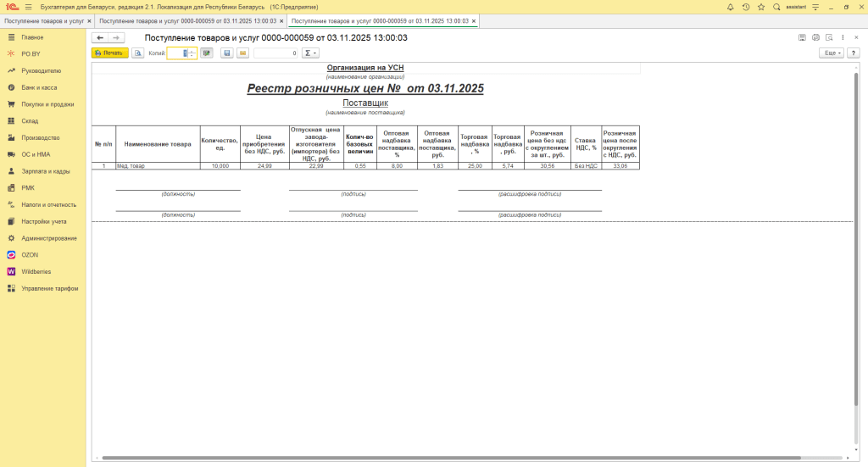
Task: Click the printer icon near the form's top right
Action: pos(815,37)
